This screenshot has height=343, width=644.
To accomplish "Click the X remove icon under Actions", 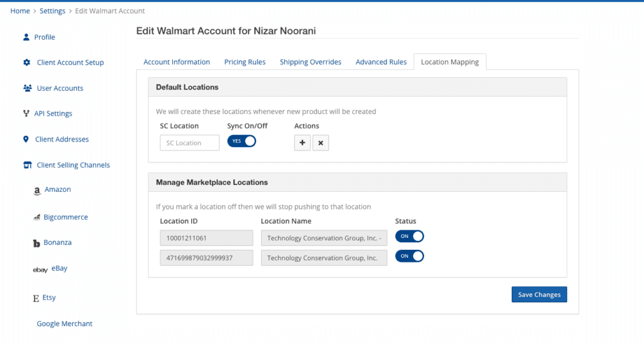I will click(320, 143).
